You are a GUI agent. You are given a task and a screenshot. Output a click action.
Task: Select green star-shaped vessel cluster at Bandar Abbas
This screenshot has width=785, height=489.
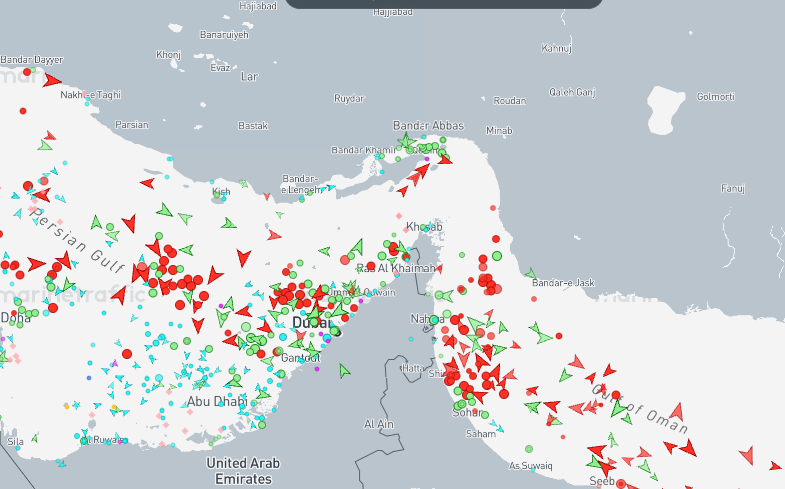pyautogui.click(x=407, y=143)
